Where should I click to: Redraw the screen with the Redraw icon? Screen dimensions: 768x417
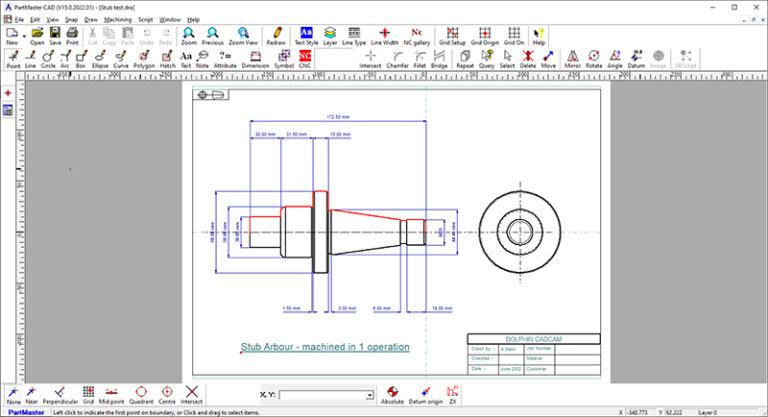[276, 36]
